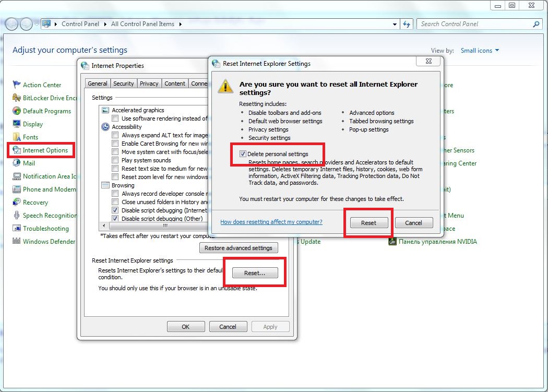This screenshot has height=392, width=548.
Task: Click the refresh arrows icon in address bar
Action: pyautogui.click(x=407, y=24)
